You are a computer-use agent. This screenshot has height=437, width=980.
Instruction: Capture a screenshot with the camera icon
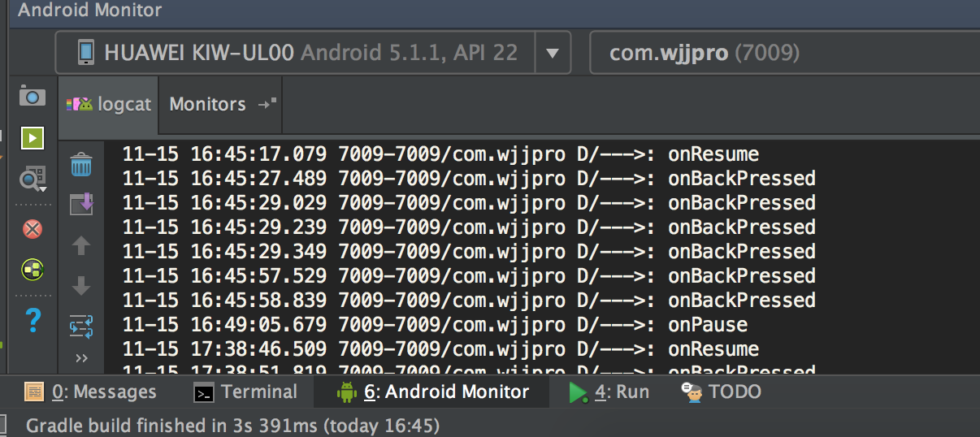point(32,96)
